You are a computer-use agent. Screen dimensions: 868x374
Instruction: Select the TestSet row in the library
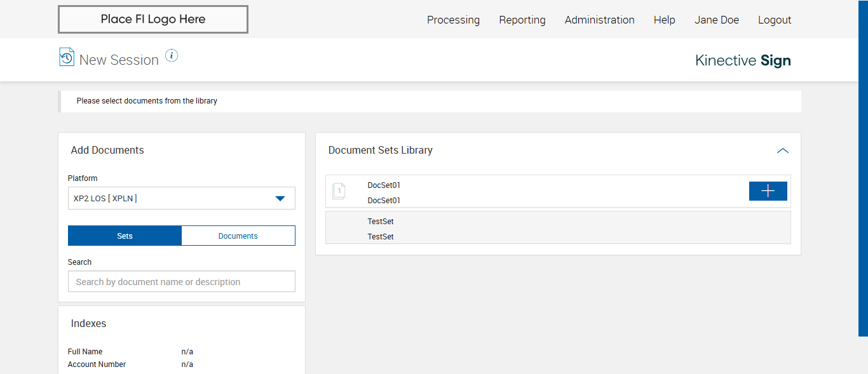click(558, 228)
